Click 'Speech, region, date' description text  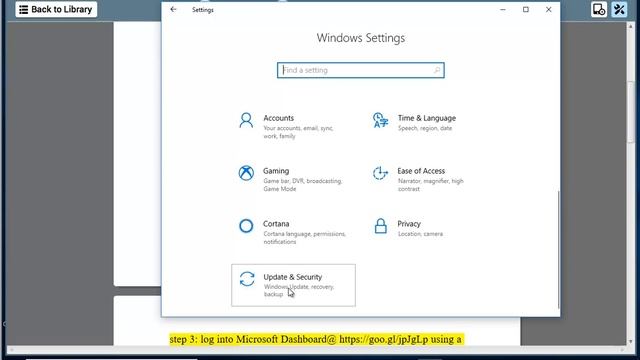[425, 128]
